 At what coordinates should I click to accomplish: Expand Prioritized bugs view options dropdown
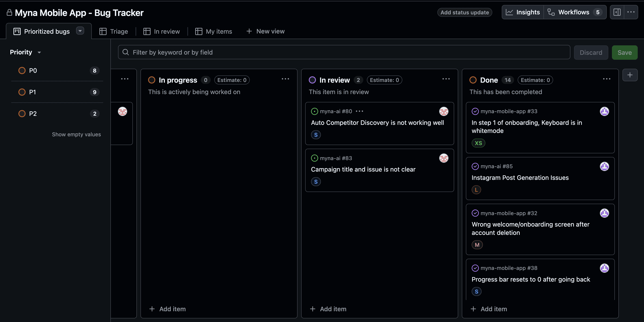80,31
